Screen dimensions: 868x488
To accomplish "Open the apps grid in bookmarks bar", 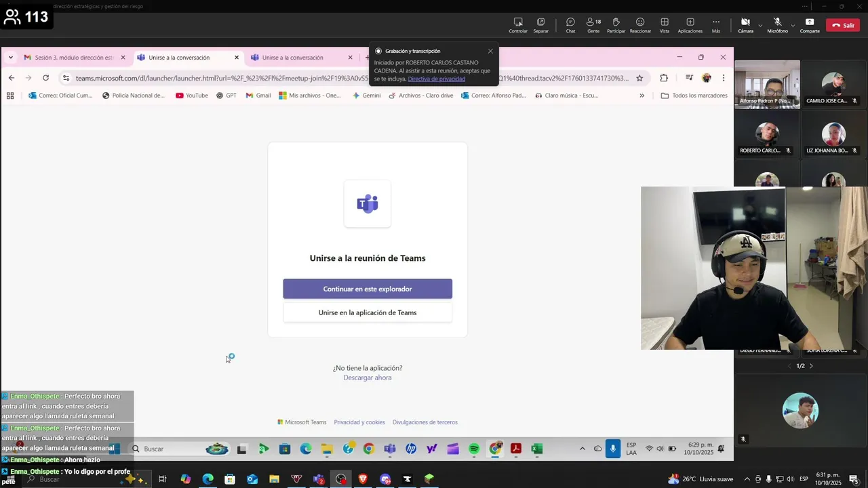I will (x=10, y=96).
